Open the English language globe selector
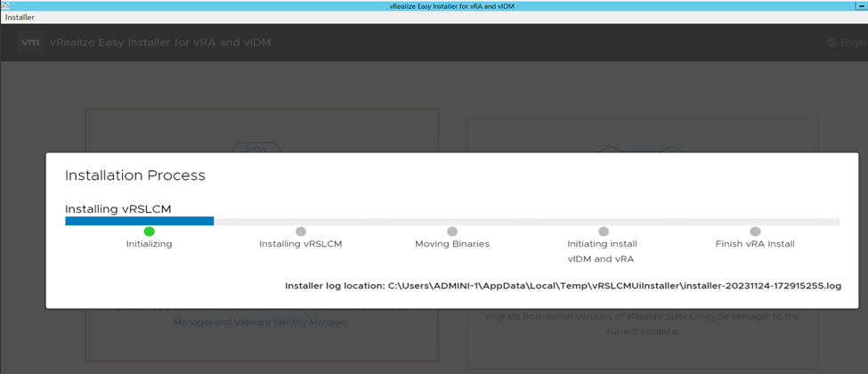Screen dimensions: 868x374 (x=847, y=43)
